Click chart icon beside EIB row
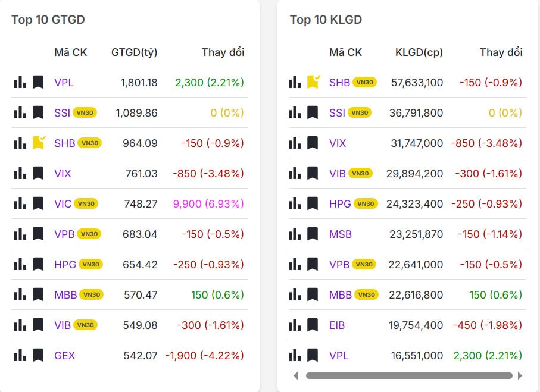 [x=295, y=325]
